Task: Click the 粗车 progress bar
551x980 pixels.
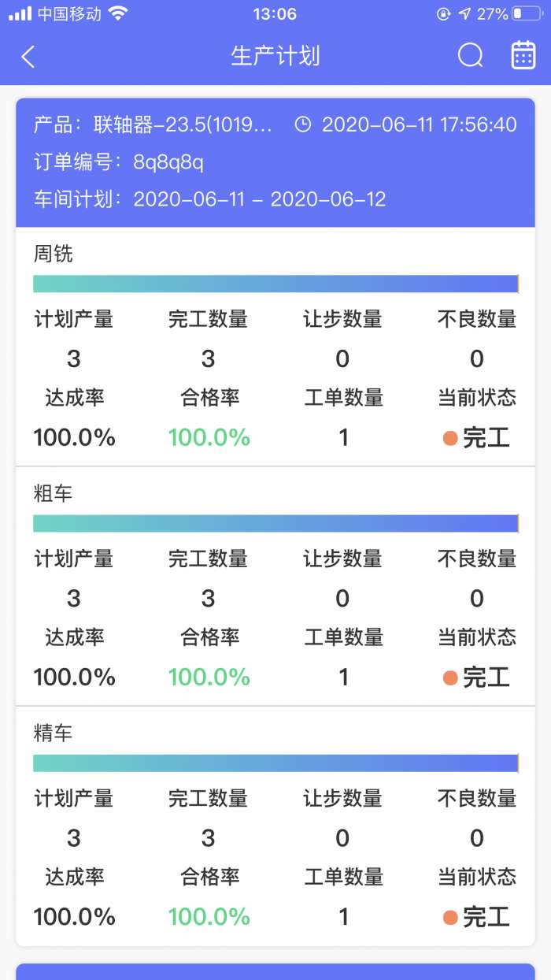Action: pos(275,524)
